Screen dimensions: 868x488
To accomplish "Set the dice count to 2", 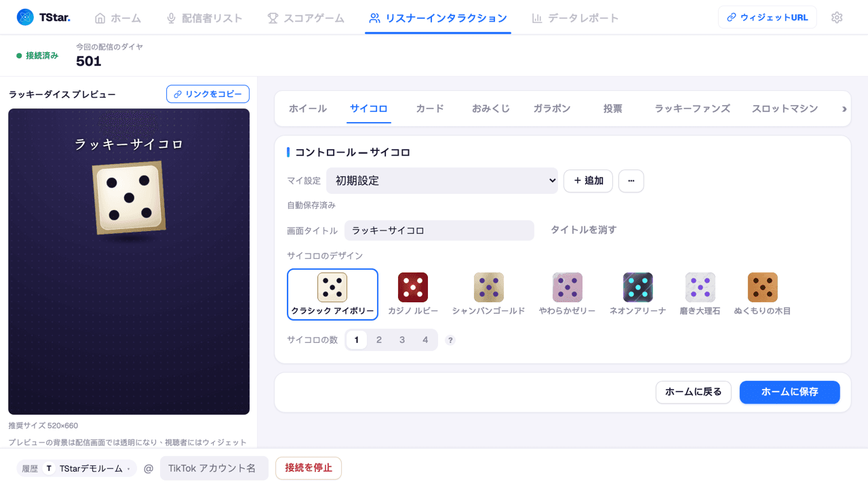I will tap(379, 340).
